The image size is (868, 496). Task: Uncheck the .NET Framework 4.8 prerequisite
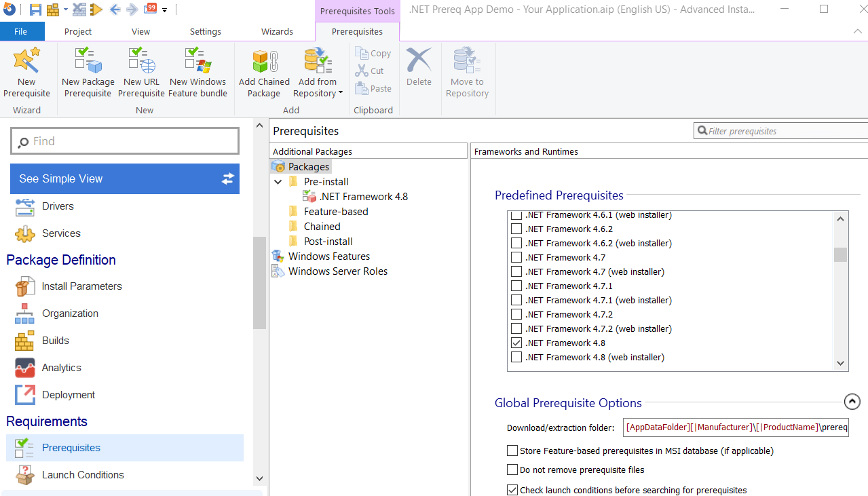[516, 343]
